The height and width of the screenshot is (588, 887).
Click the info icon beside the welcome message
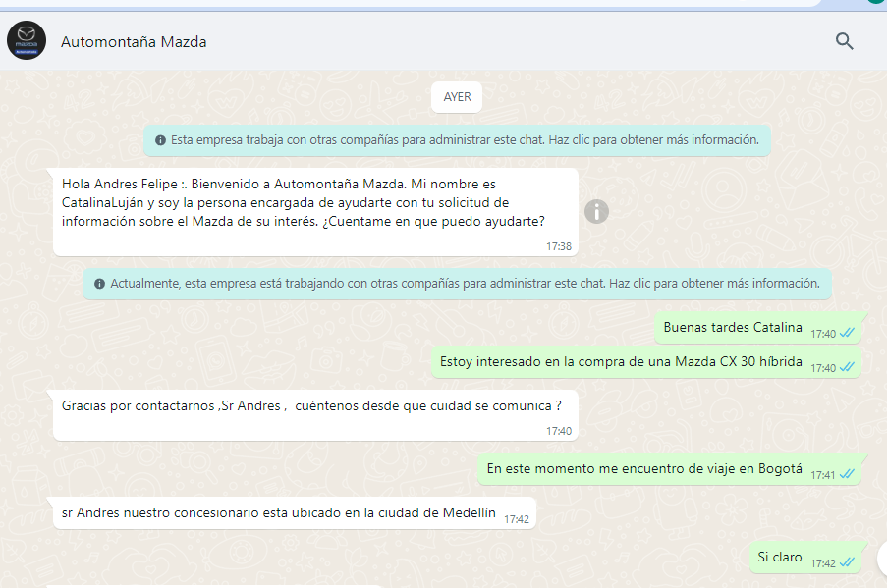coord(596,211)
